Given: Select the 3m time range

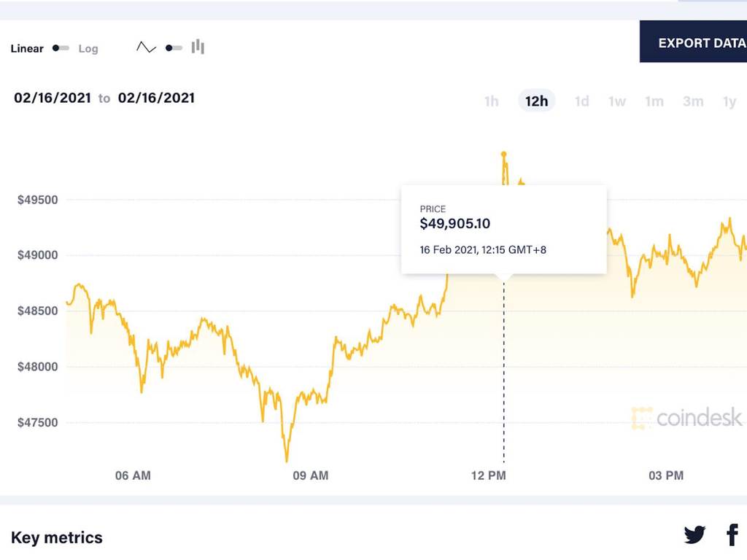Looking at the screenshot, I should (692, 101).
